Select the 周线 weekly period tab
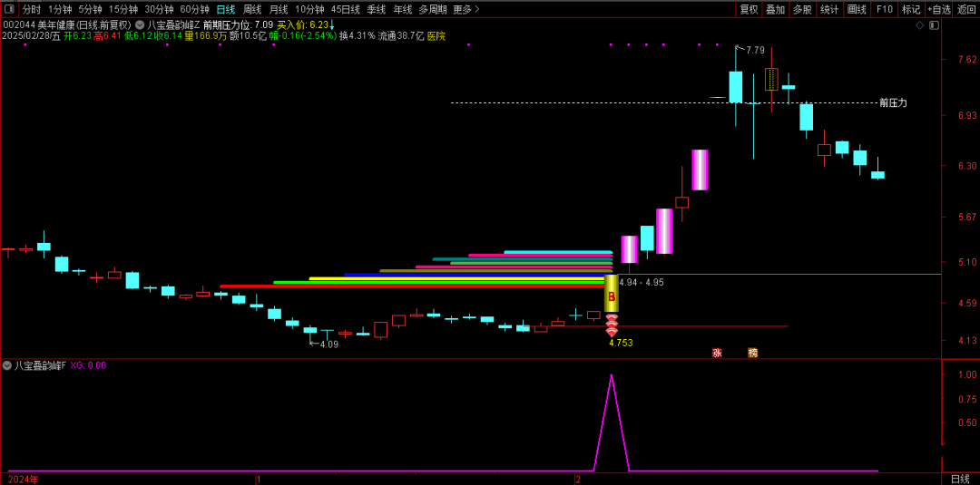Viewport: 980px width, 485px height. tap(251, 9)
